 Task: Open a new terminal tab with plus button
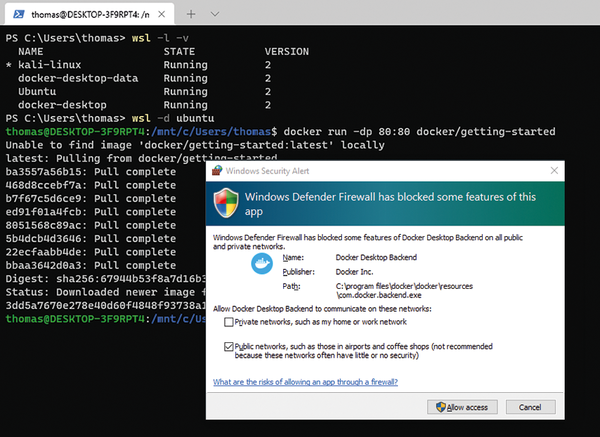(x=191, y=15)
